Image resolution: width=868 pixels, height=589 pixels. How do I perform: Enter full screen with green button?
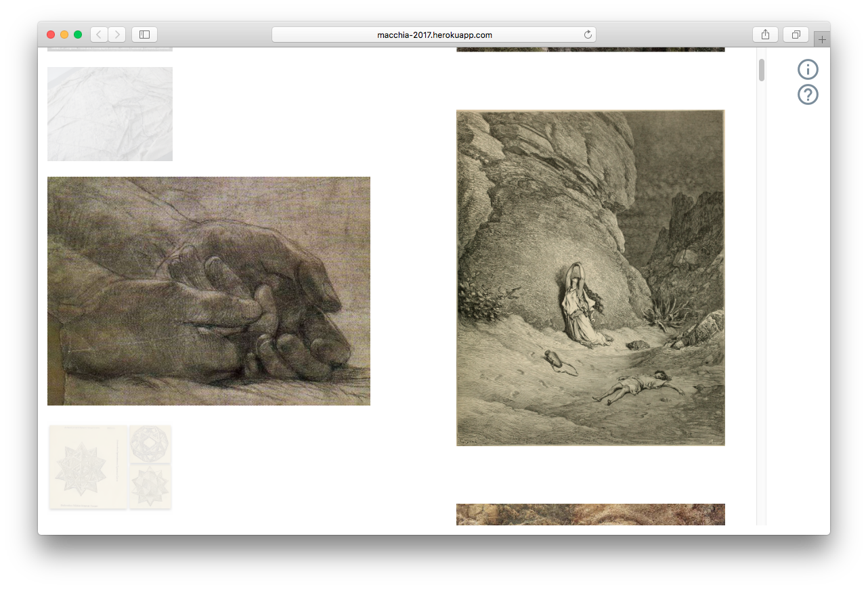(78, 35)
